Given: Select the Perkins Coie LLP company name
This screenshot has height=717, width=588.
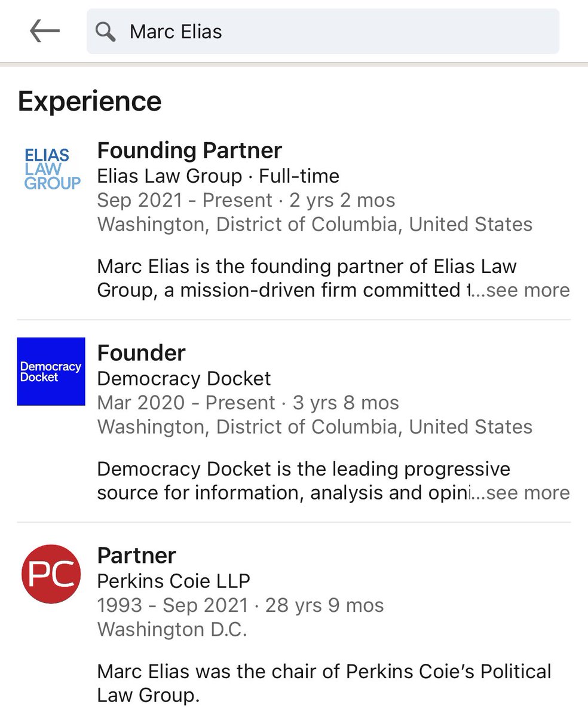Looking at the screenshot, I should pyautogui.click(x=174, y=580).
